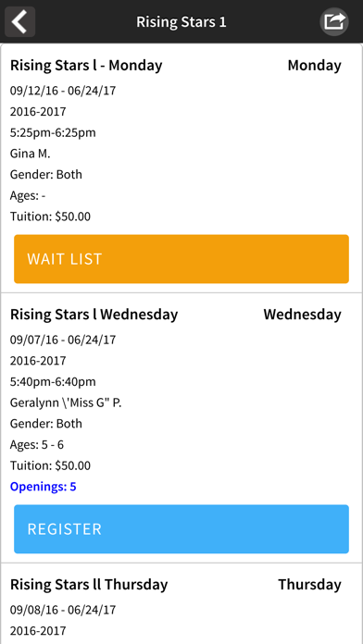Select the Wednesday day label

tap(302, 315)
